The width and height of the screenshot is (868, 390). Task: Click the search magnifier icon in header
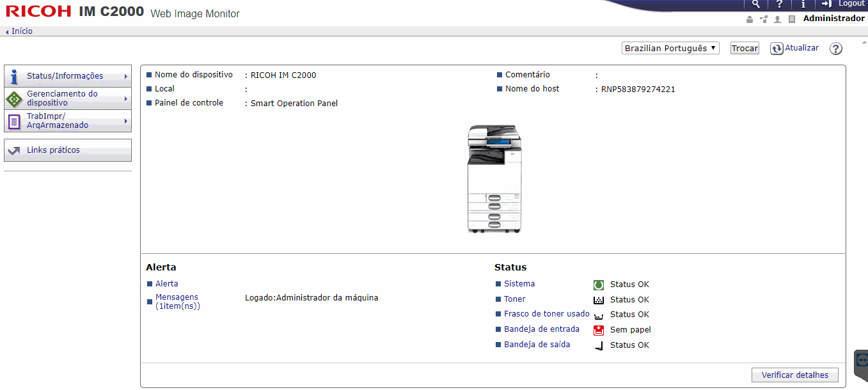pos(755,4)
